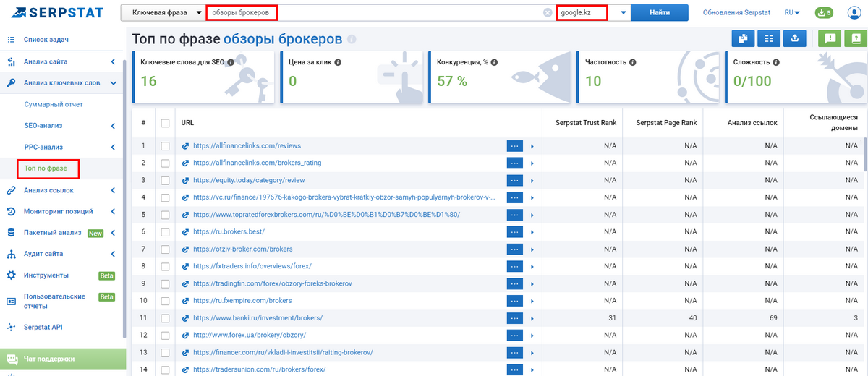Open Суммарный отчет in the sidebar

point(54,104)
